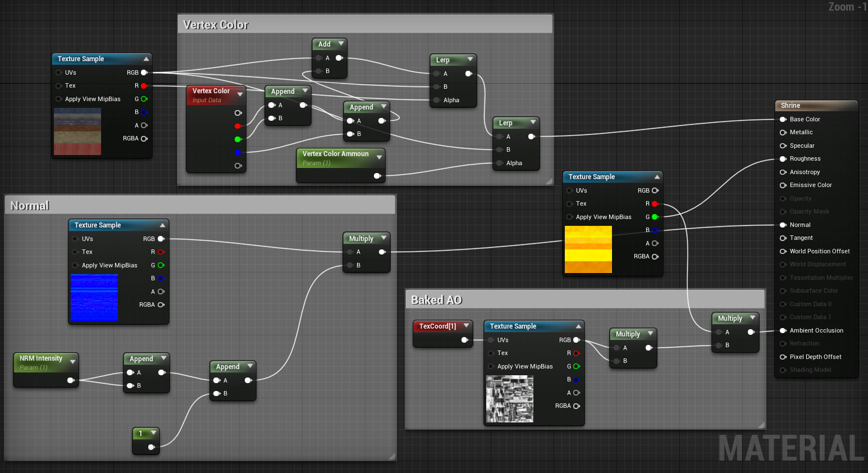Click the Tangent input pin
This screenshot has width=868, height=473.
click(x=783, y=238)
